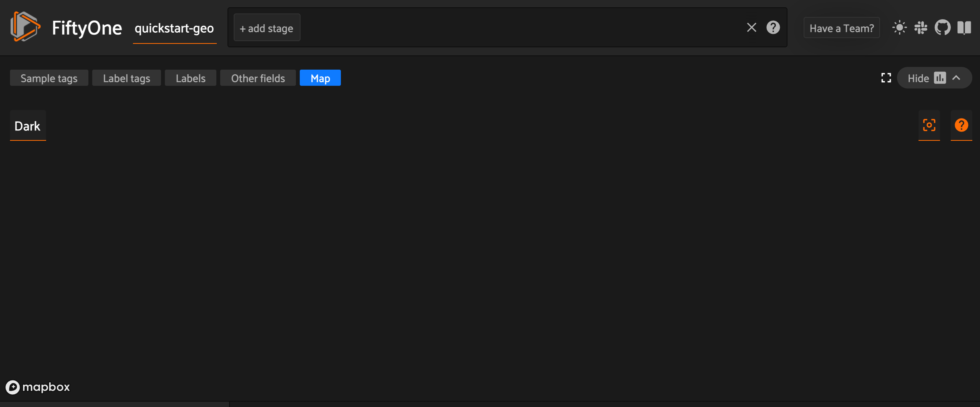Switch to the Sample tags tab

[x=49, y=78]
